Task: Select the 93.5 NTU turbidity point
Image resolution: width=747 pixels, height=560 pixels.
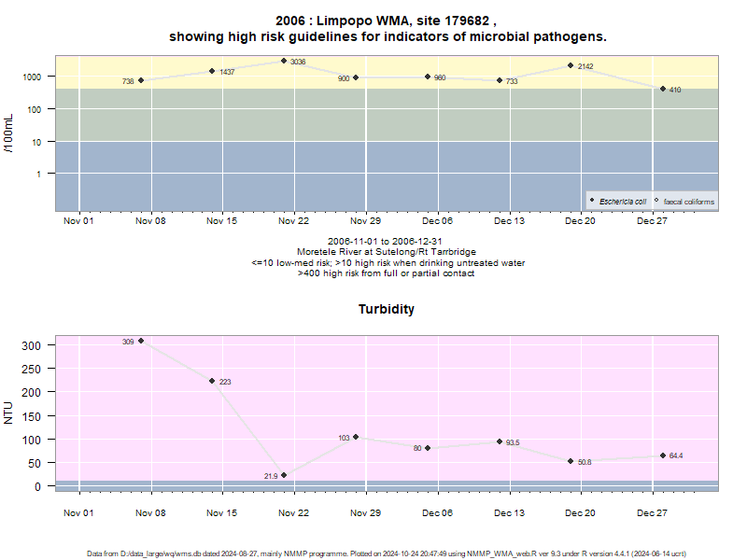Action: click(500, 441)
